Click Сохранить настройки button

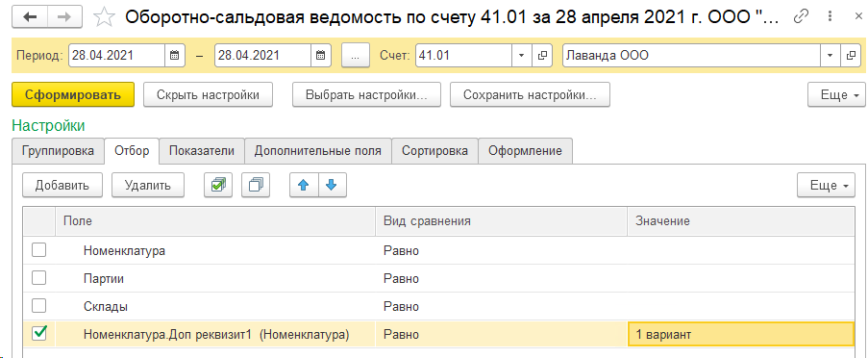(530, 94)
